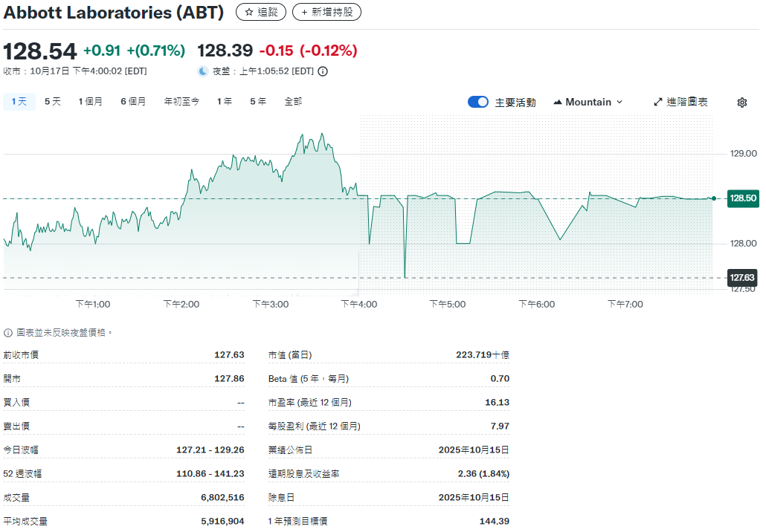The width and height of the screenshot is (766, 532).
Task: Click the info icon in chart disclaimer
Action: [8, 333]
